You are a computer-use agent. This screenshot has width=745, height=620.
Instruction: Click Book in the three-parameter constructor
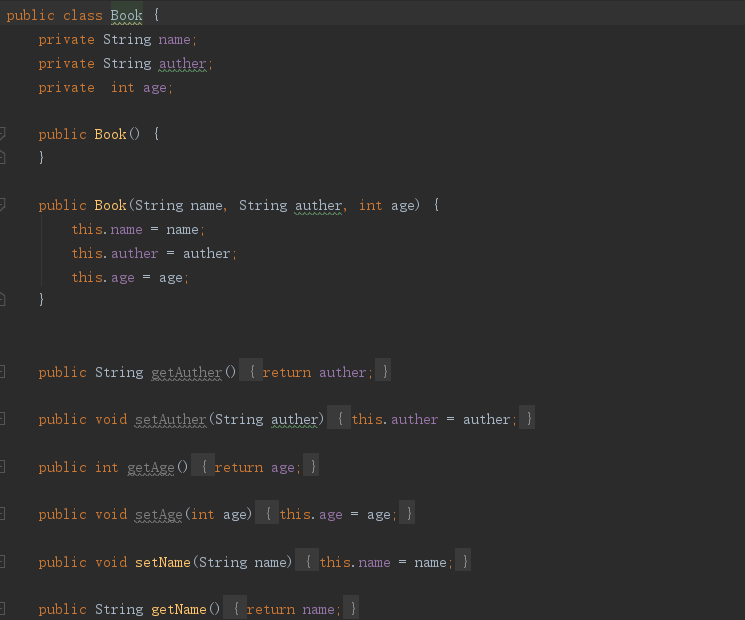click(110, 205)
